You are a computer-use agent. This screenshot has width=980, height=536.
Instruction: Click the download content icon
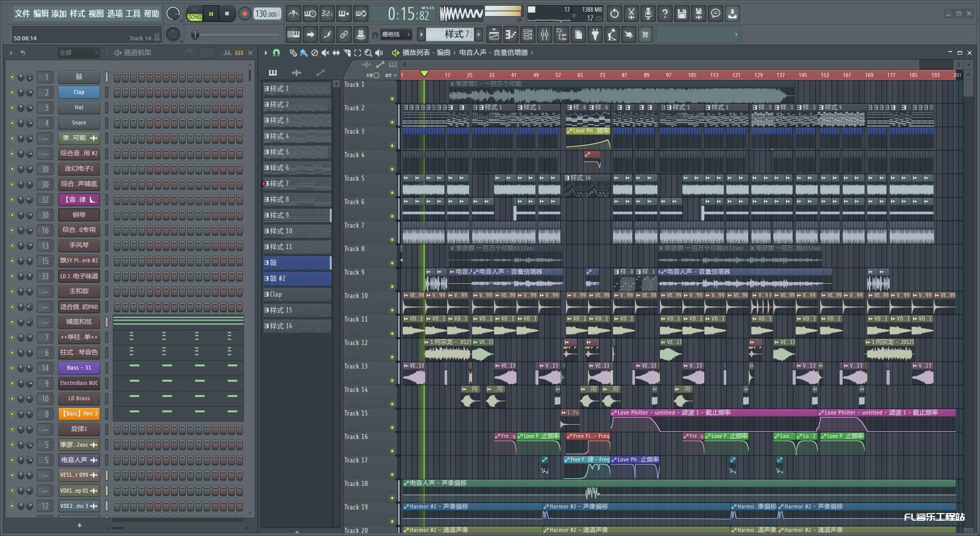(x=732, y=14)
